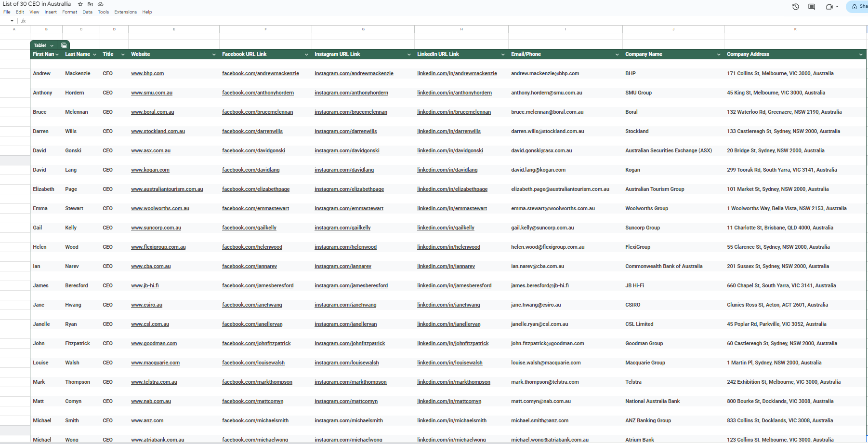Open instagram.com/brucemclennan link
868x444 pixels.
pos(351,112)
